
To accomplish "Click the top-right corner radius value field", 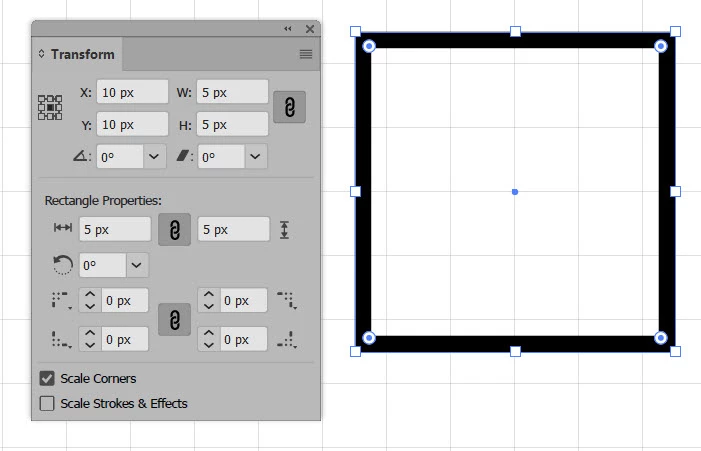I will (x=244, y=300).
